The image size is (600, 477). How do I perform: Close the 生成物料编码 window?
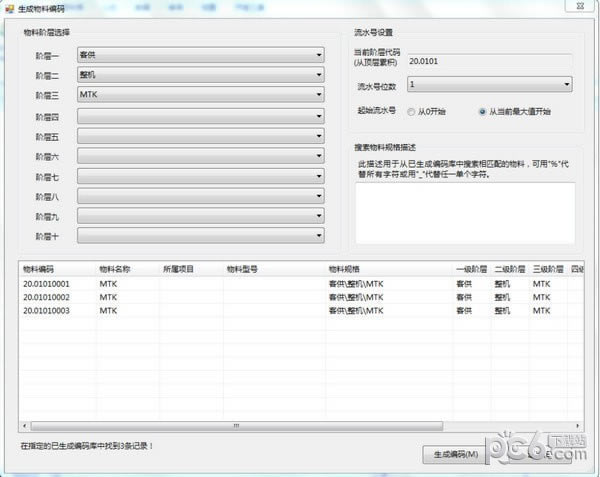pyautogui.click(x=580, y=6)
